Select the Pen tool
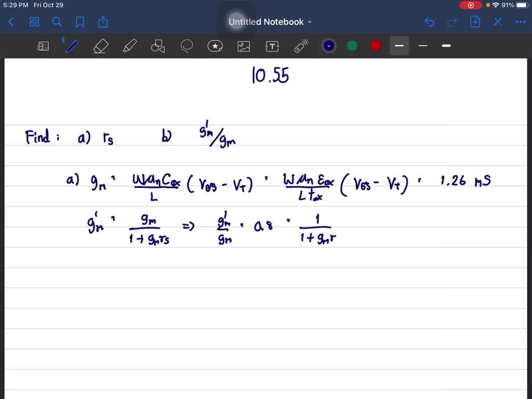The width and height of the screenshot is (532, 399). tap(72, 46)
